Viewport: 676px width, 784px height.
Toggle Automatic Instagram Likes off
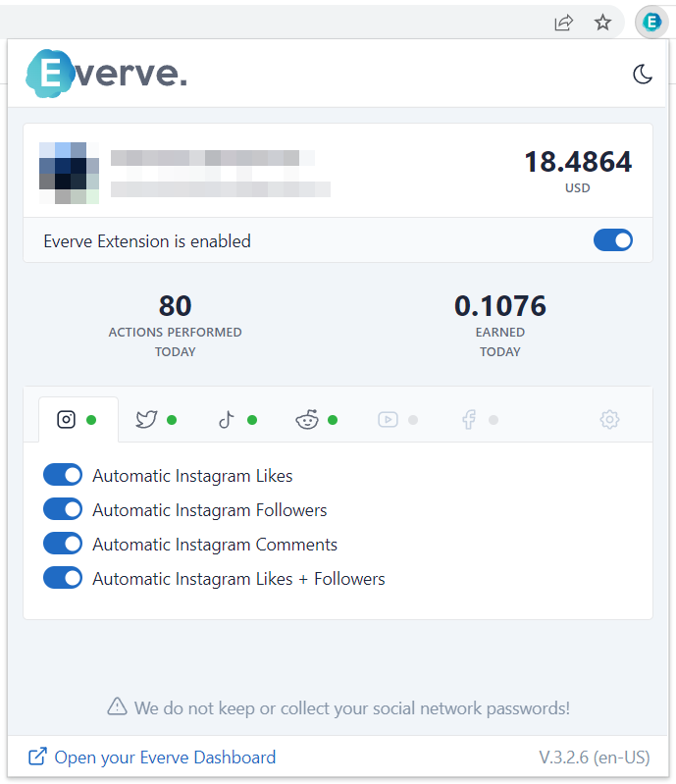click(x=63, y=476)
